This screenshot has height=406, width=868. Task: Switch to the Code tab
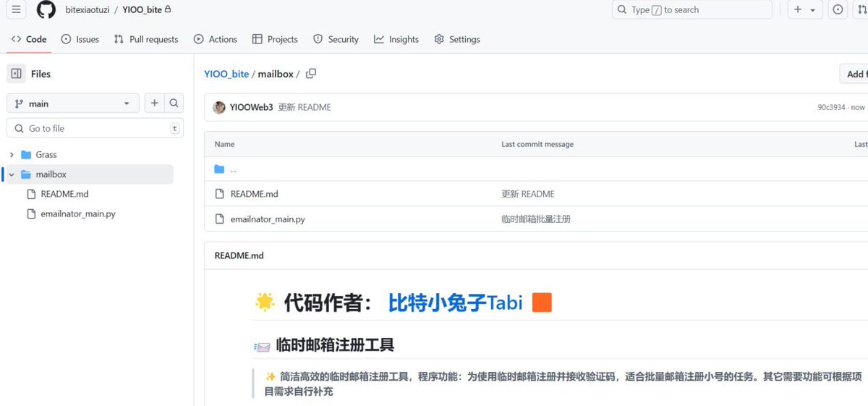click(29, 39)
